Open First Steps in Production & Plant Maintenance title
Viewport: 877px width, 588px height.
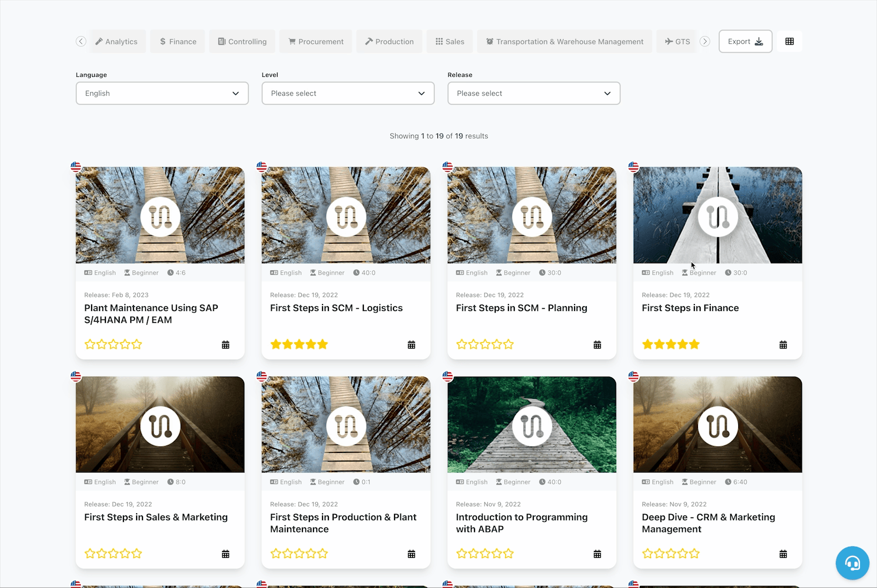[343, 523]
